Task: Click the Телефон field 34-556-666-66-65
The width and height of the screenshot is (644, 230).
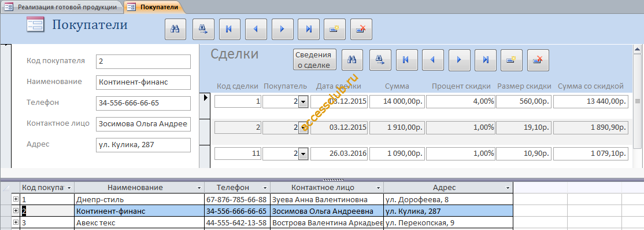Action: click(x=143, y=103)
